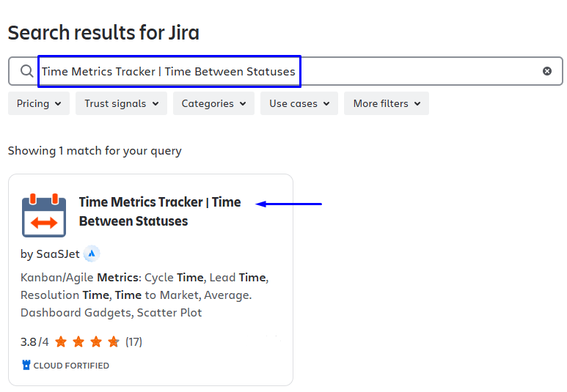Click the magnifying glass search icon

point(26,71)
